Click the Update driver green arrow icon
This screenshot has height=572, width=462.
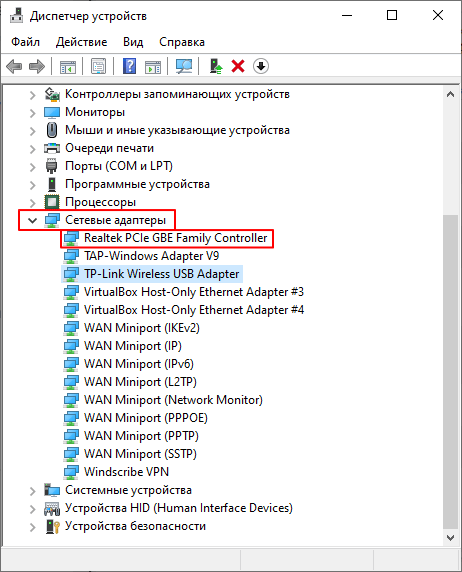click(x=216, y=66)
